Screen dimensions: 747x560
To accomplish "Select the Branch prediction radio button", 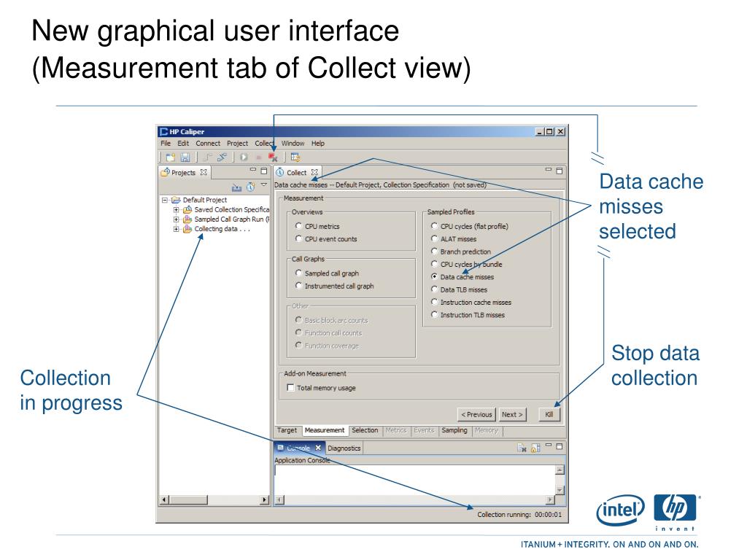I will (435, 251).
